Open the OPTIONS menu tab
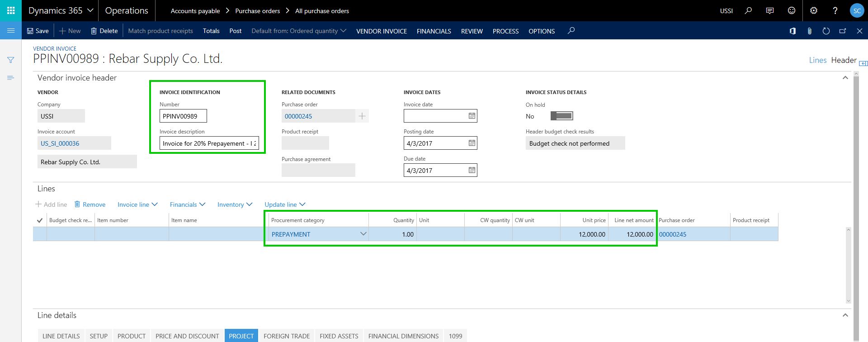 point(542,31)
